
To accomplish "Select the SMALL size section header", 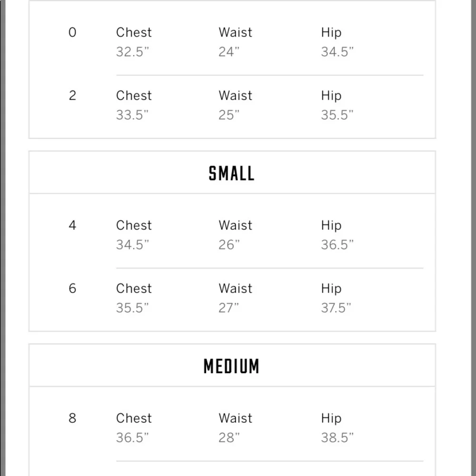I will tap(231, 173).
